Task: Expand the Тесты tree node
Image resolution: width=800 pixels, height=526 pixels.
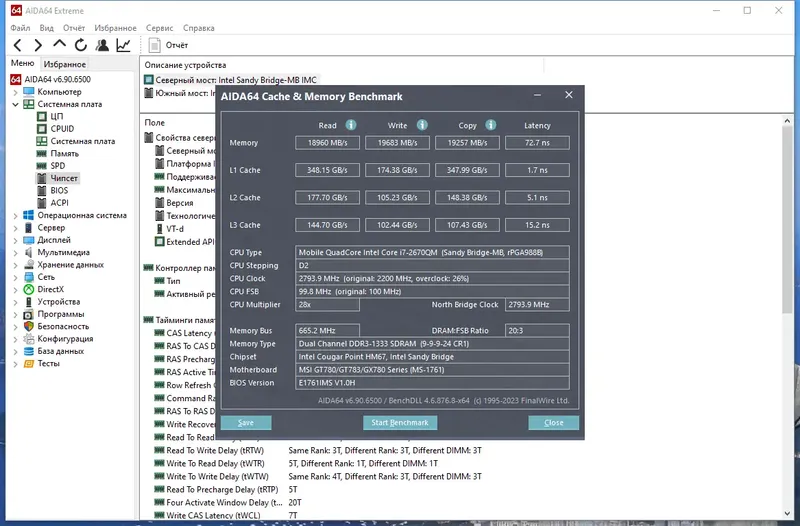Action: 15,364
